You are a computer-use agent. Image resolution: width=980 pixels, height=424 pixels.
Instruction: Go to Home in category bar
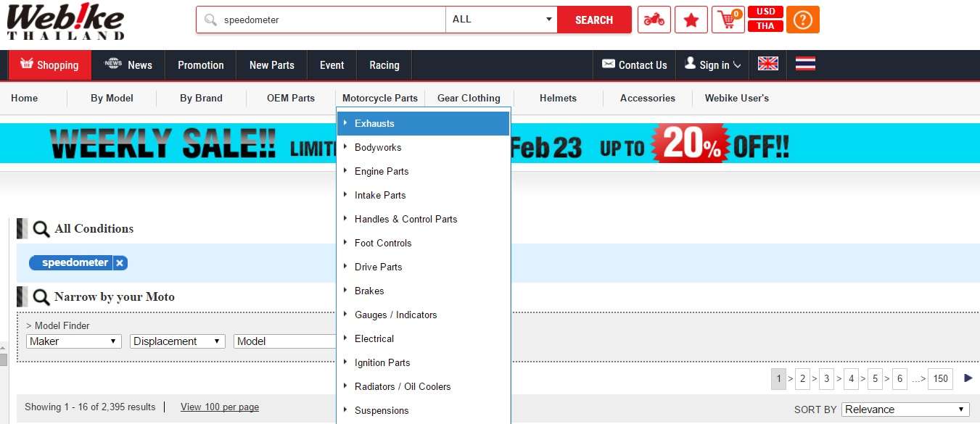(x=25, y=98)
